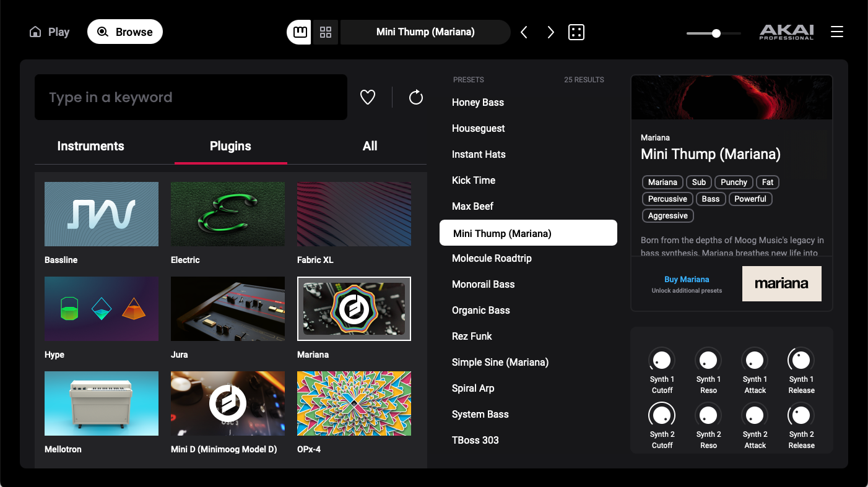Image resolution: width=868 pixels, height=487 pixels.
Task: Switch to the Instruments tab
Action: [90, 146]
